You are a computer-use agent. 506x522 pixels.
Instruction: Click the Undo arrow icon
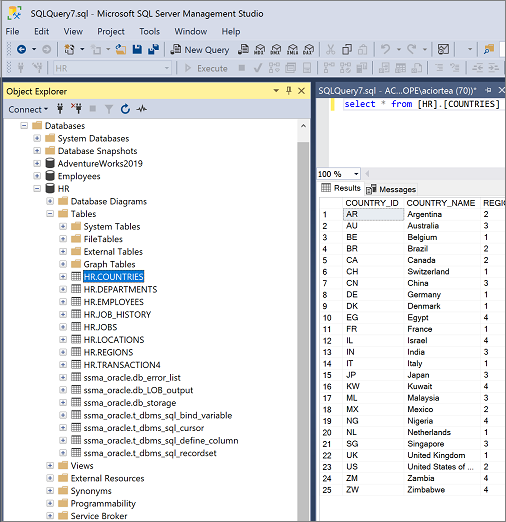coord(386,49)
